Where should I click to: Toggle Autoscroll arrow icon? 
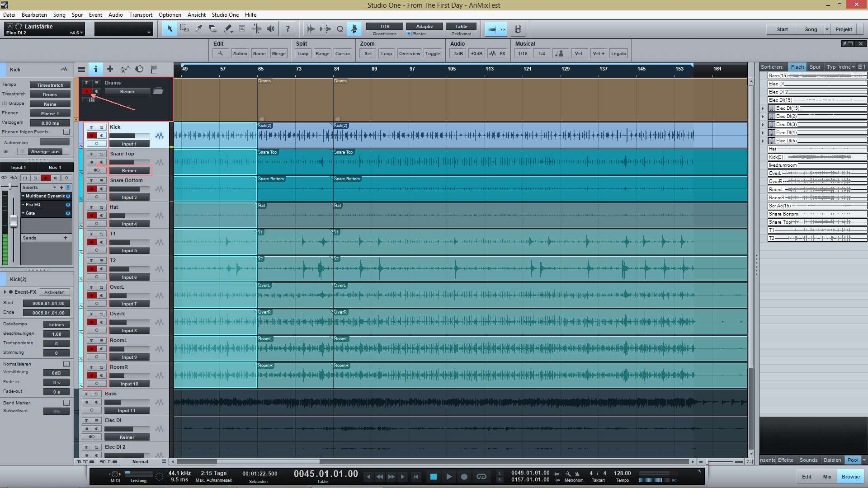[492, 29]
